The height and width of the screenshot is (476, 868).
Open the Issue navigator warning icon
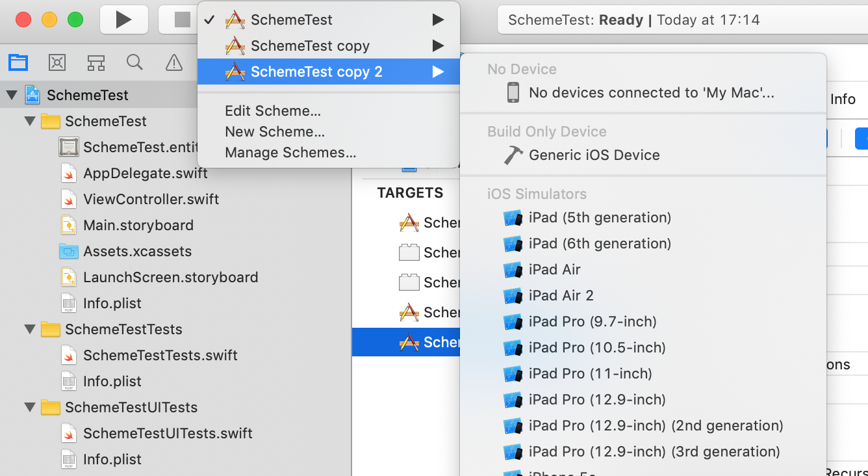(x=173, y=62)
